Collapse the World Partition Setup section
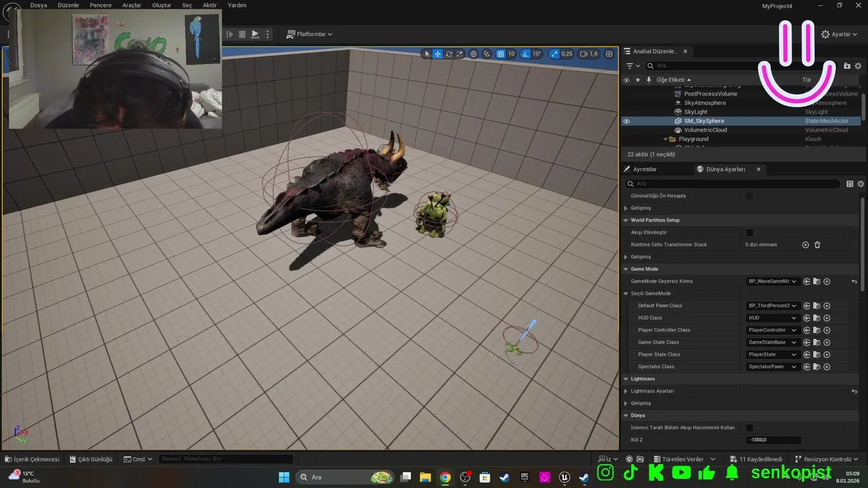 tap(625, 220)
